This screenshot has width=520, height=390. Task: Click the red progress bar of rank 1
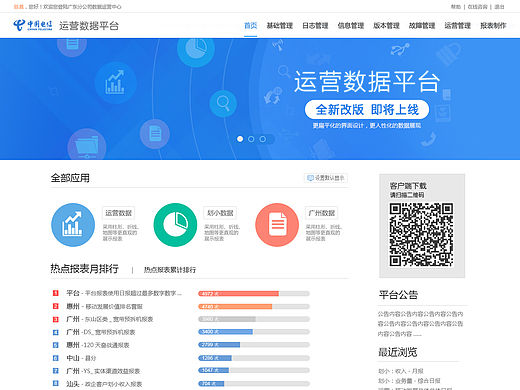point(238,293)
